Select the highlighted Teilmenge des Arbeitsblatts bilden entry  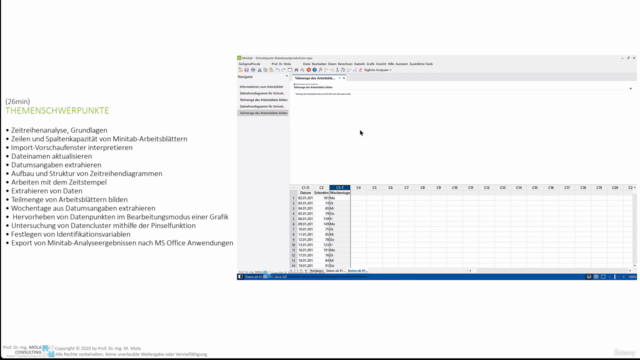coord(263,113)
